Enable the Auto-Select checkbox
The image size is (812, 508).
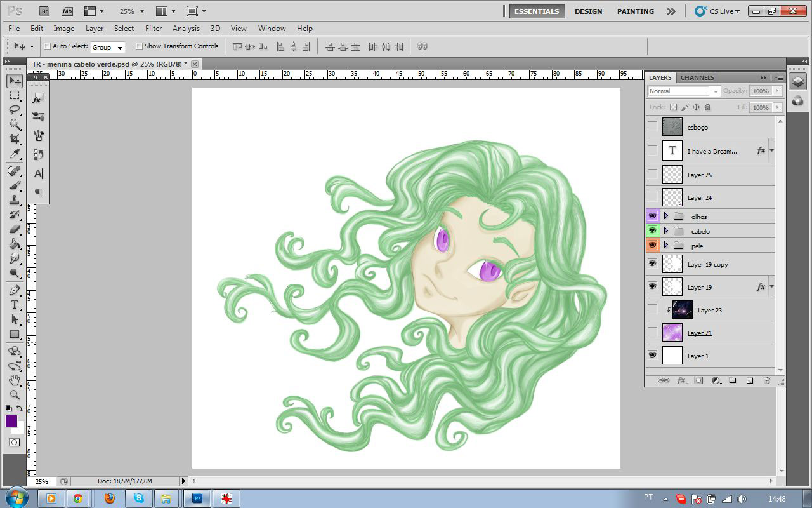(x=48, y=46)
